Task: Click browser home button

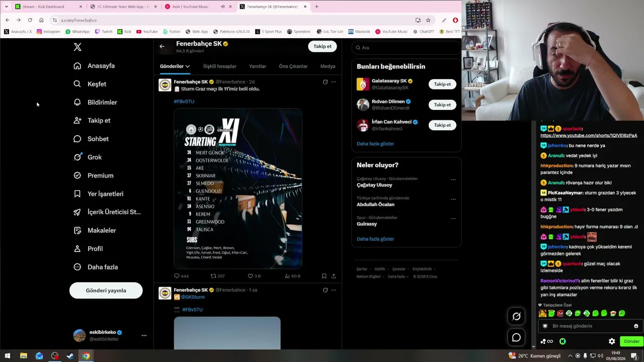Action: point(41,20)
